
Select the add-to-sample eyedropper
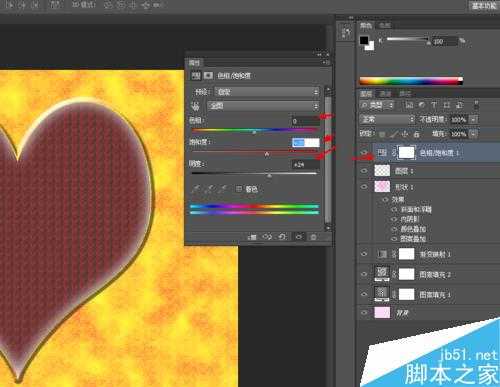click(210, 190)
